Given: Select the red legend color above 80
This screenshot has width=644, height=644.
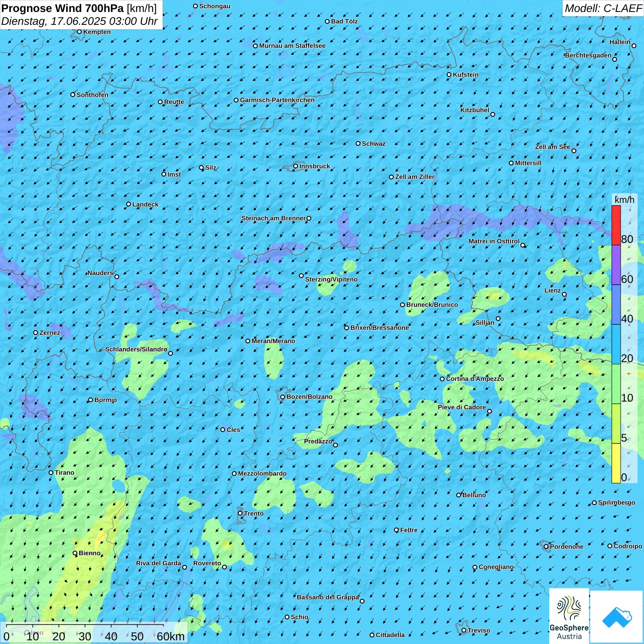Looking at the screenshot, I should click(x=616, y=225).
